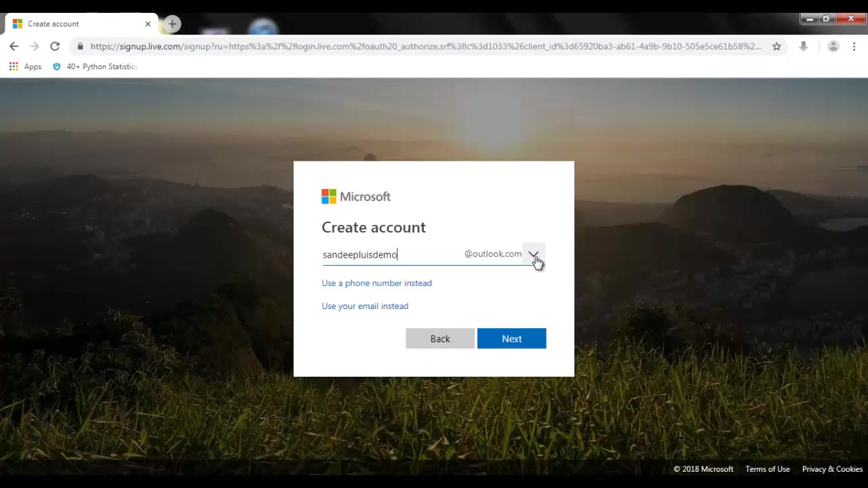
Task: Click the download arrow icon in toolbar
Action: [x=804, y=46]
